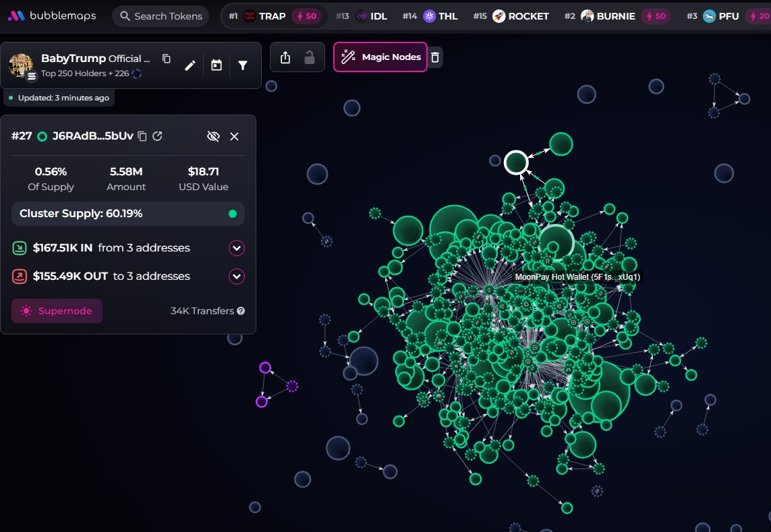Activate the Magic Nodes button

click(x=380, y=57)
